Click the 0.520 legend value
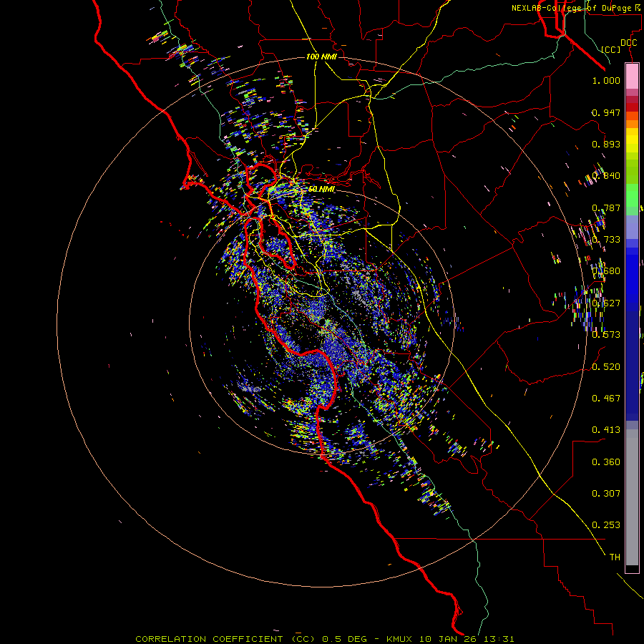Viewport: 644px width, 644px height. [x=606, y=366]
